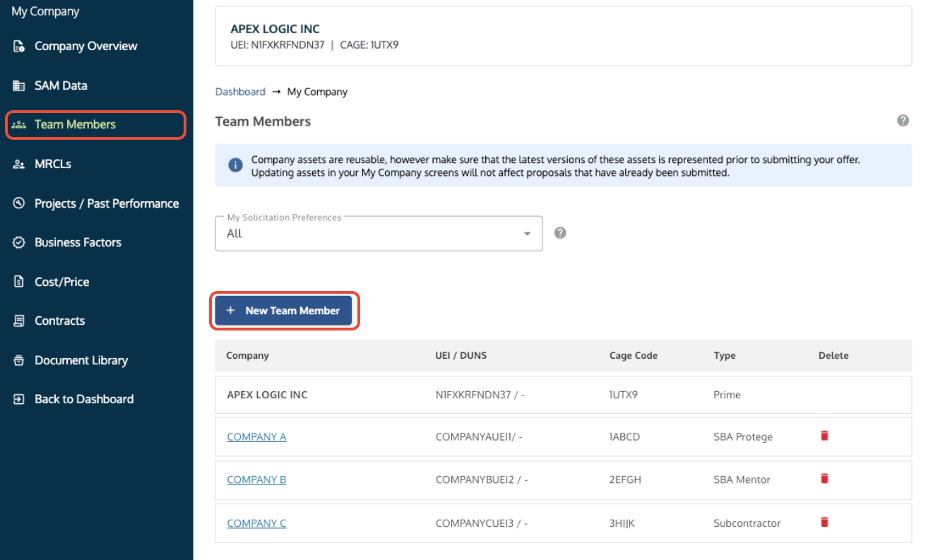Image resolution: width=926 pixels, height=560 pixels.
Task: Click the Team Members people icon
Action: (x=19, y=124)
